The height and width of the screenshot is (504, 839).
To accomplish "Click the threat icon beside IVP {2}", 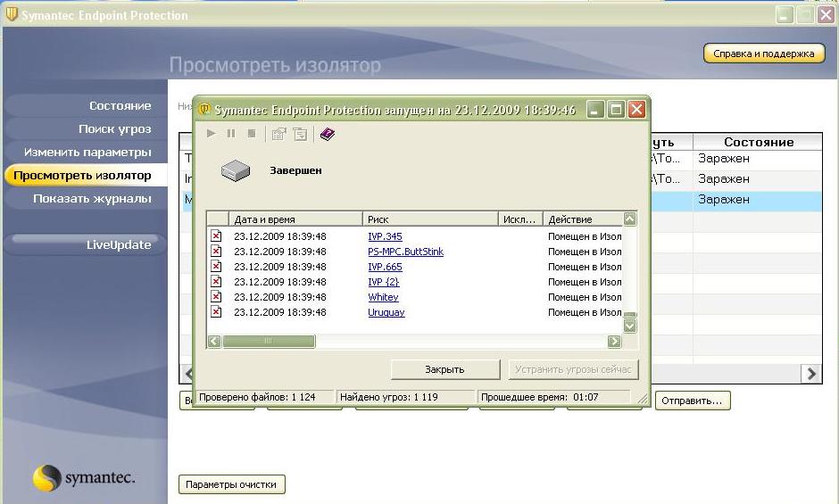I will 216,281.
